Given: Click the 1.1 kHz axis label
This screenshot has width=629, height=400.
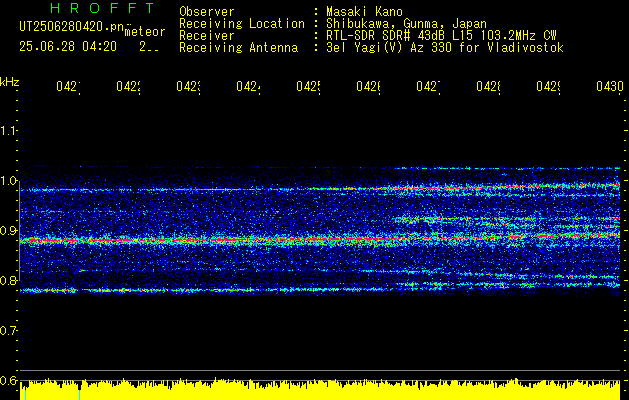Looking at the screenshot, I should click(8, 131).
